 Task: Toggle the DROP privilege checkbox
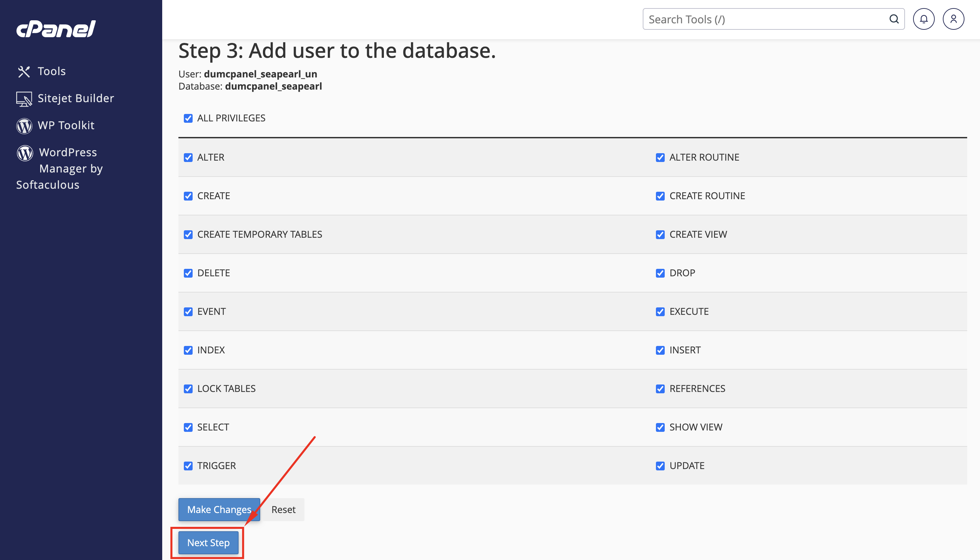(660, 273)
